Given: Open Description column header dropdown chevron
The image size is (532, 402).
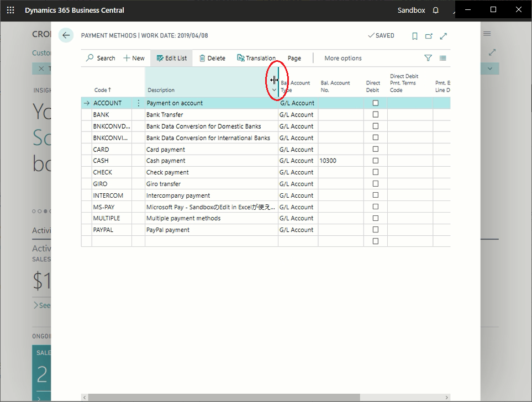Looking at the screenshot, I should click(x=274, y=90).
